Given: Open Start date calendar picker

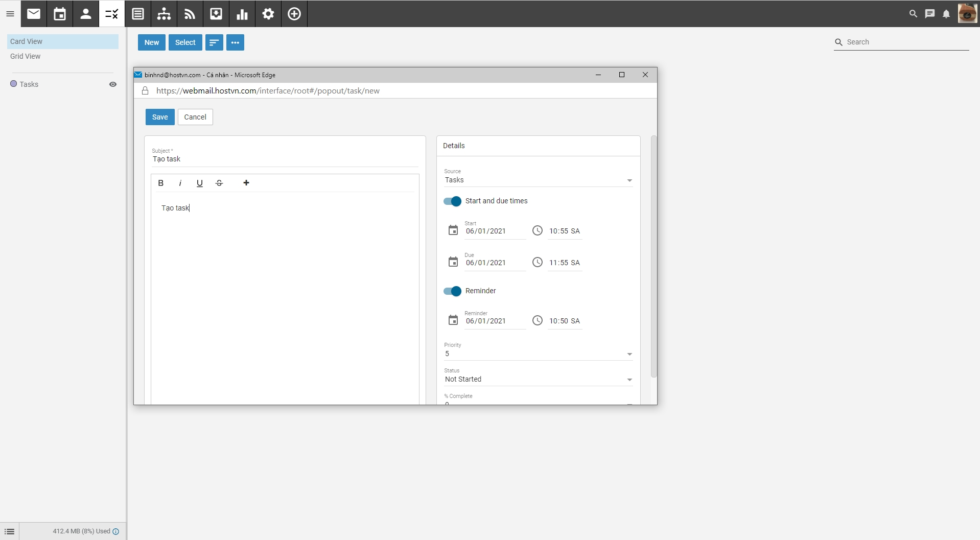Looking at the screenshot, I should (x=453, y=230).
